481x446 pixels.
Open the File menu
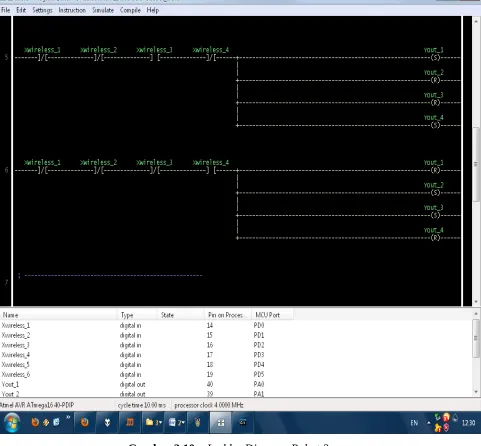point(5,10)
